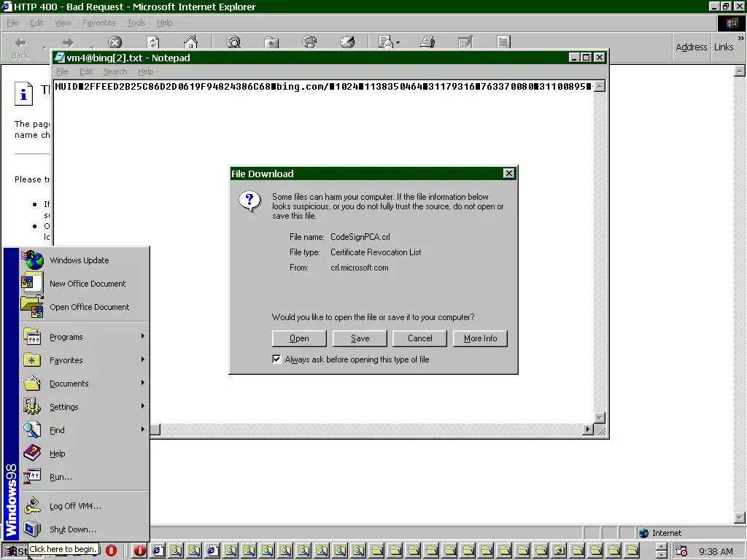Toggle Always ask before opening checkbox
The width and height of the screenshot is (747, 560).
click(x=276, y=359)
